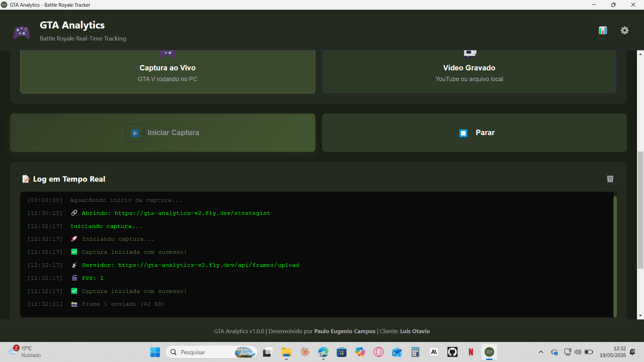Open the Windows Start menu
This screenshot has width=644, height=362.
(155, 352)
